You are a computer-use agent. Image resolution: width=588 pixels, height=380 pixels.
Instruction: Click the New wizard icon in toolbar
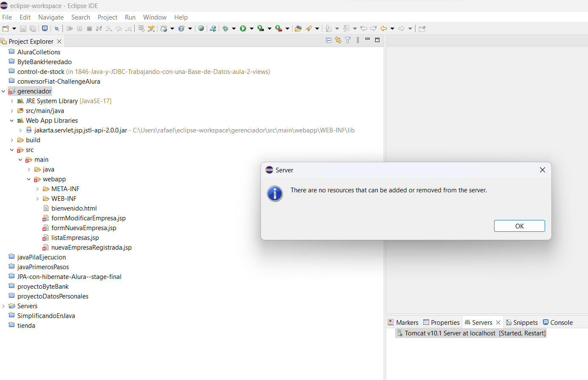(x=6, y=28)
